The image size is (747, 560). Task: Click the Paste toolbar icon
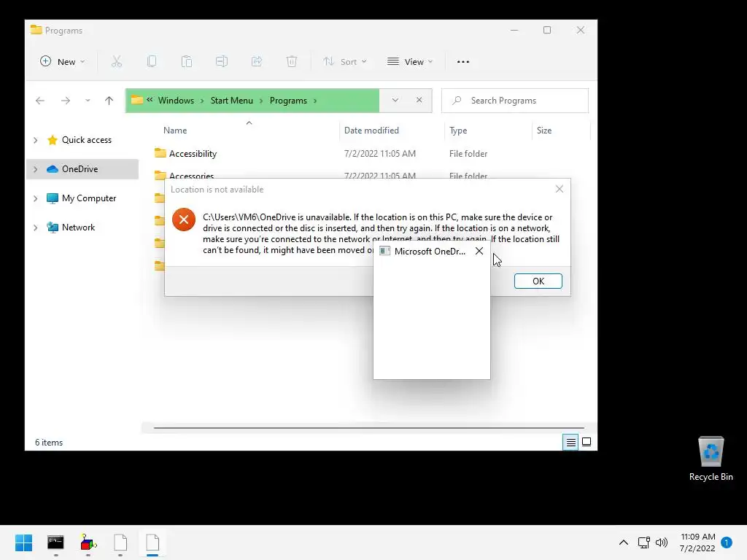[187, 61]
